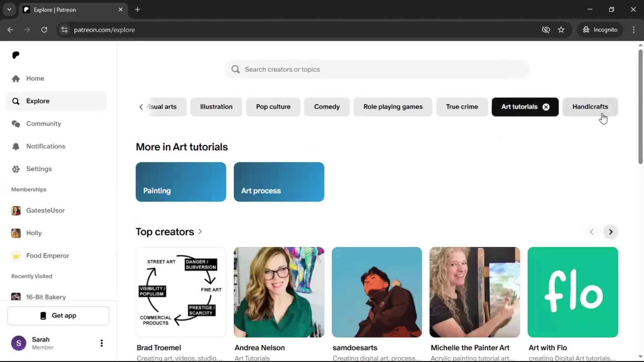Select the Illustration category chip

216,107
